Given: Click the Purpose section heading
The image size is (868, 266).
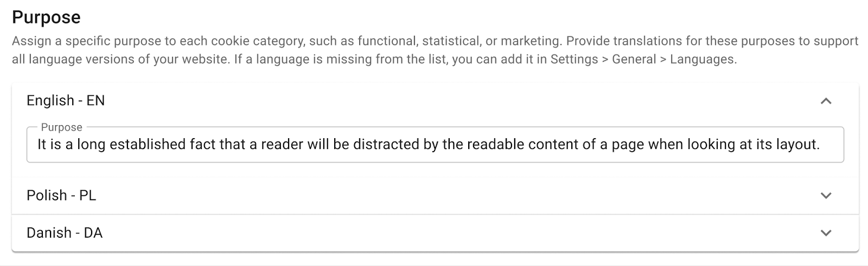Looking at the screenshot, I should pyautogui.click(x=46, y=18).
